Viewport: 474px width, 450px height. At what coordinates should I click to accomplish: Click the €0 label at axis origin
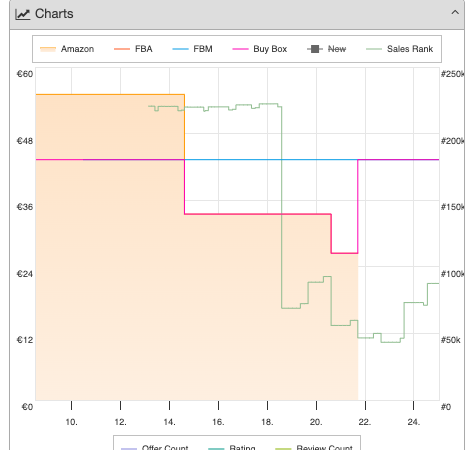point(27,407)
